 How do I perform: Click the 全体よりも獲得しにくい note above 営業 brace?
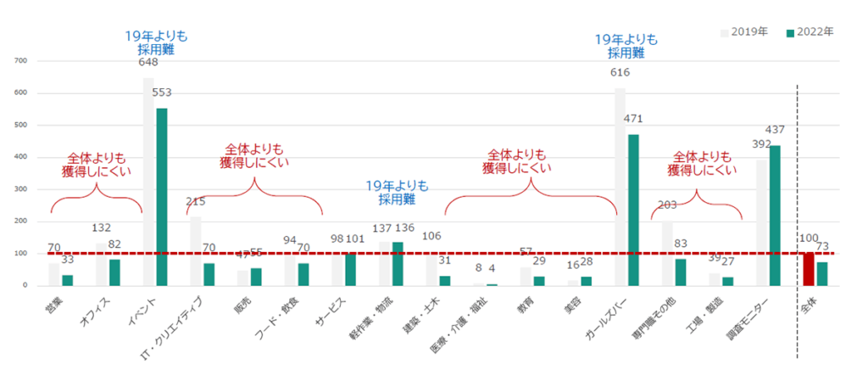point(97,165)
